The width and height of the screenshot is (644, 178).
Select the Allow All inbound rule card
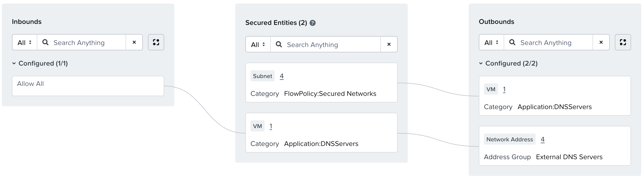tap(88, 86)
